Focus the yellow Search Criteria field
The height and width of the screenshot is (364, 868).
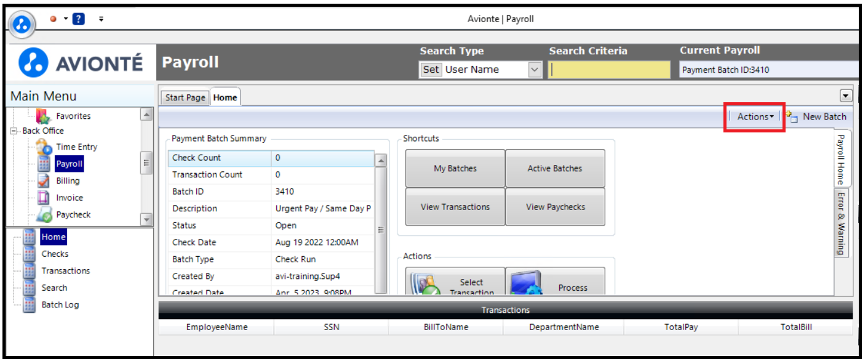point(609,70)
